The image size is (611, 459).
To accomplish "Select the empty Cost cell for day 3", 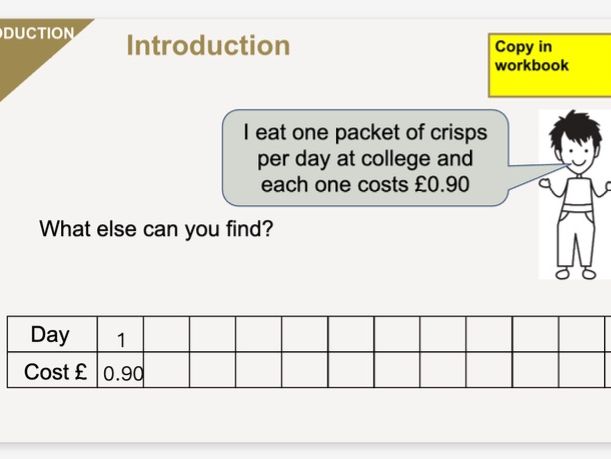I will pos(213,371).
